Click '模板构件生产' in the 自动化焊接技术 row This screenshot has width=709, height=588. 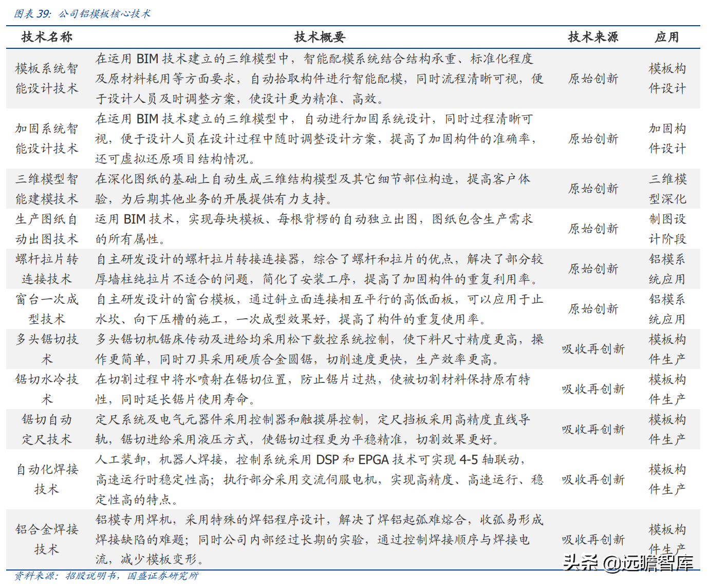(667, 479)
